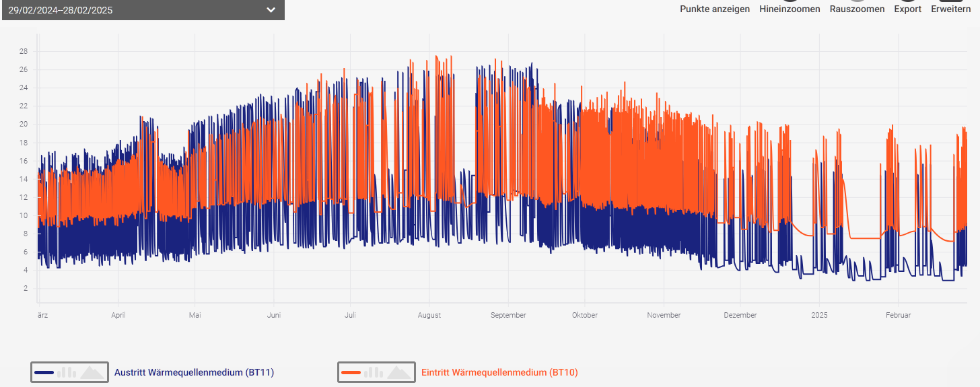Select line chart icon for BT10 series

pos(351,372)
